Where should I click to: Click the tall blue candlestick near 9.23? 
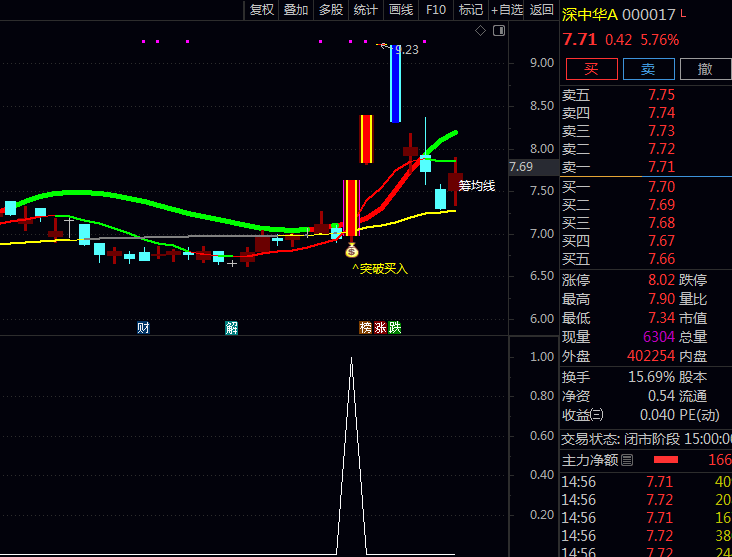(x=395, y=84)
